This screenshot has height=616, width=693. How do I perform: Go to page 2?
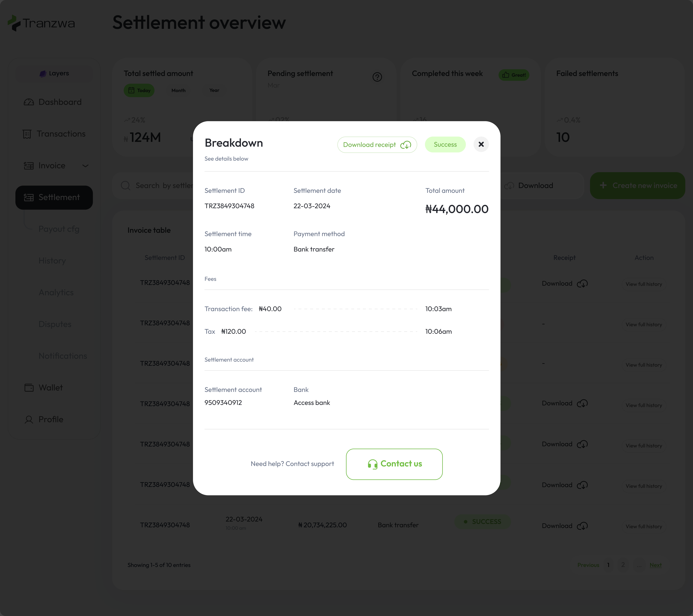click(623, 565)
